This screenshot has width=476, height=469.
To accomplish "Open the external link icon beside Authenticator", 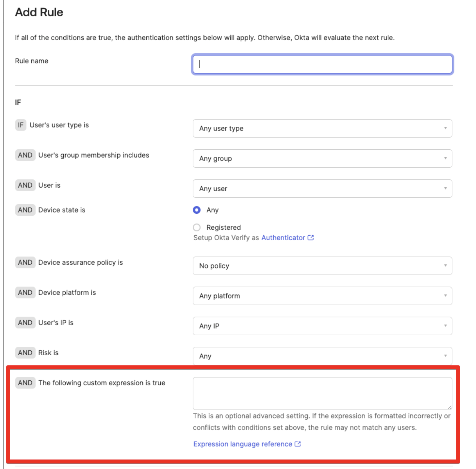I will coord(310,237).
